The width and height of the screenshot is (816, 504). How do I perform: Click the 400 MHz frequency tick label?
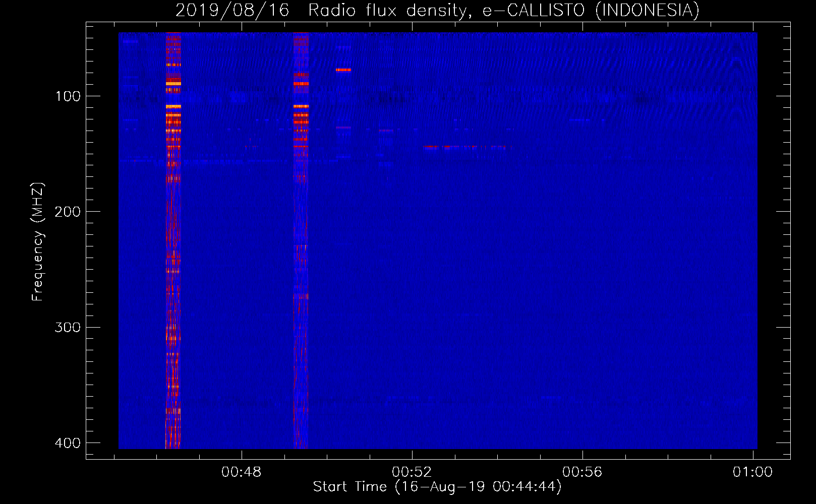tap(68, 443)
